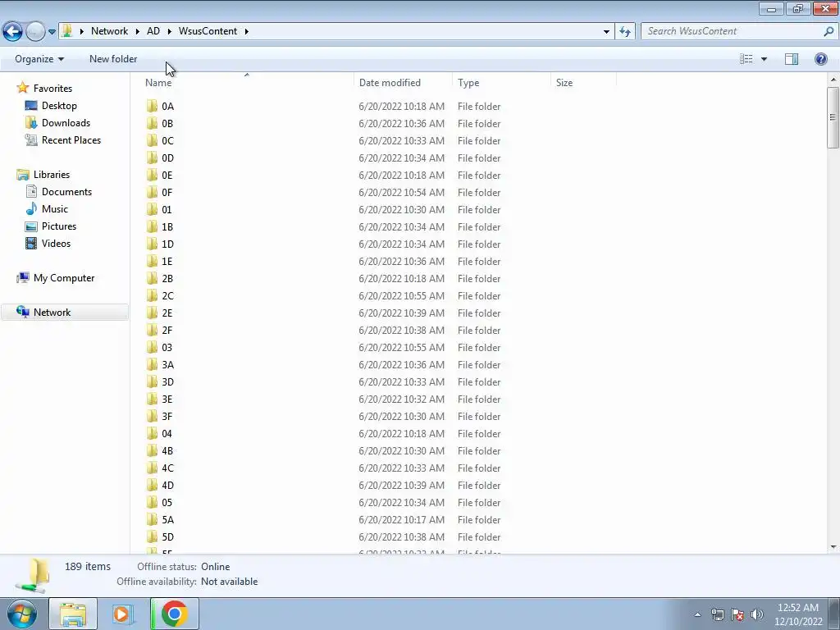Screen dimensions: 840x630
Task: Open Videos library
Action: coord(56,243)
